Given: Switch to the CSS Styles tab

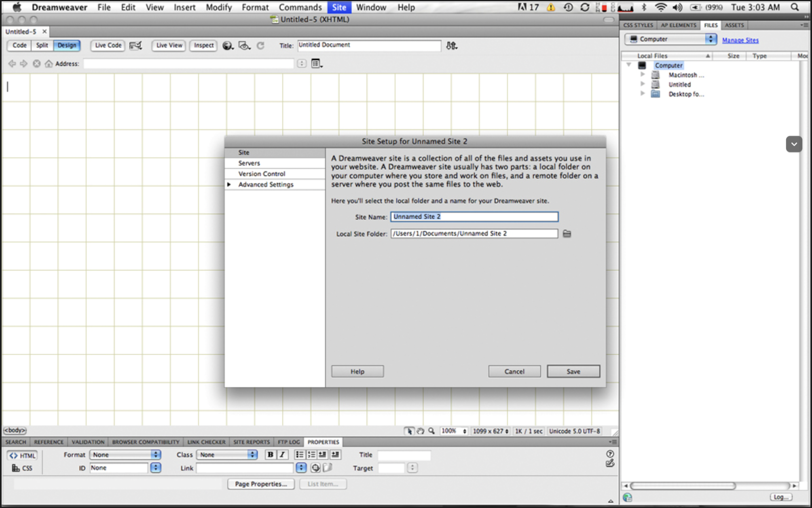Looking at the screenshot, I should pyautogui.click(x=638, y=25).
